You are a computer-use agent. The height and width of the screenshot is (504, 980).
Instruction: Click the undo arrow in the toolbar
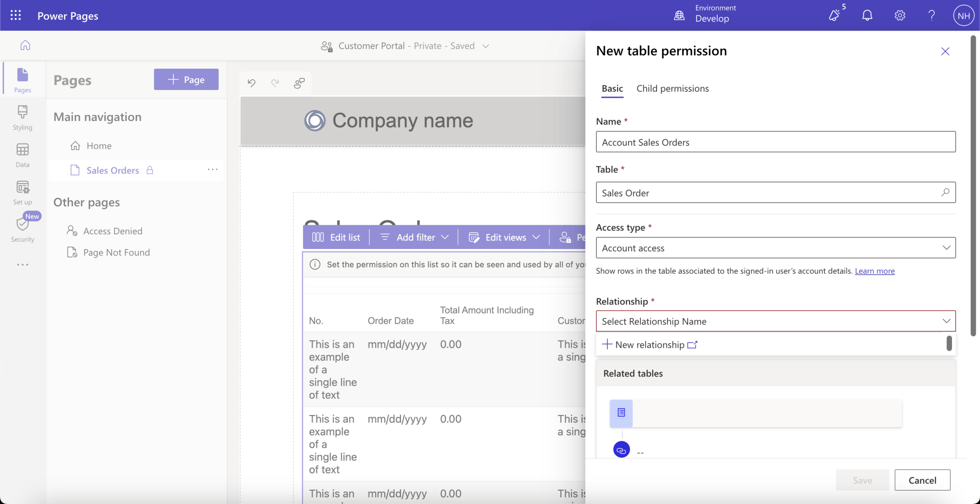251,83
